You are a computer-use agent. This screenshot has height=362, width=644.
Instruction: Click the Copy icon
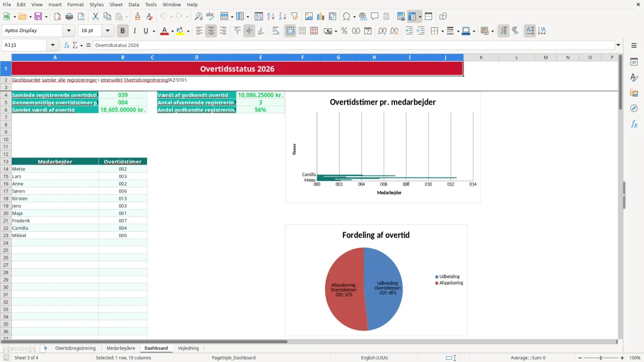[107, 17]
